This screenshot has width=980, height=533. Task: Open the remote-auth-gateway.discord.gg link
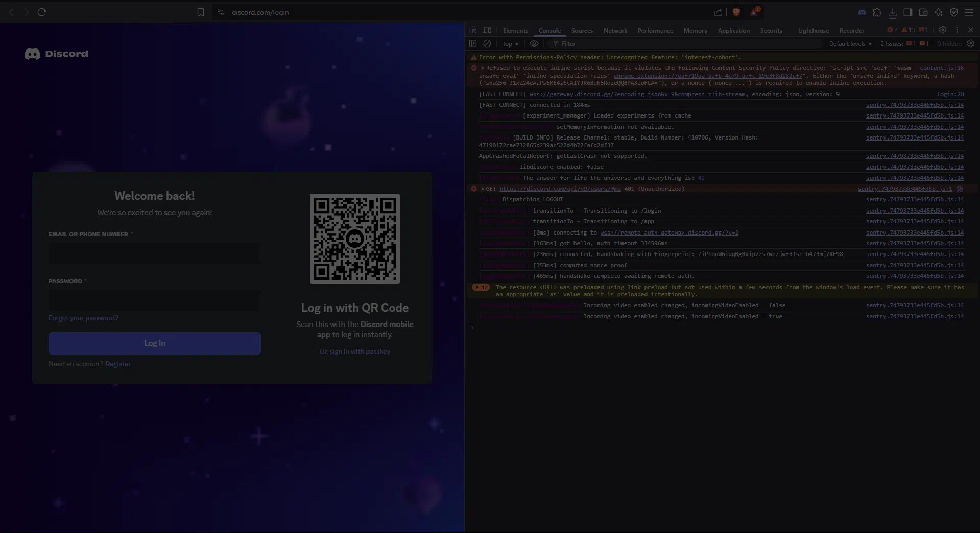click(669, 233)
